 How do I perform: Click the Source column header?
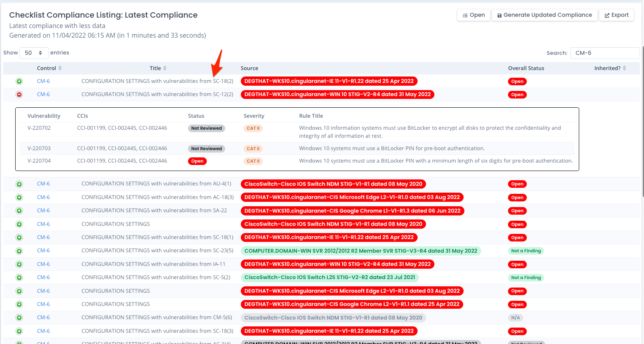point(249,68)
